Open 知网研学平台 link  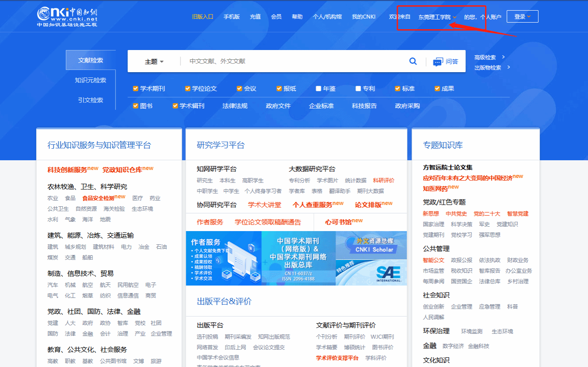(217, 169)
